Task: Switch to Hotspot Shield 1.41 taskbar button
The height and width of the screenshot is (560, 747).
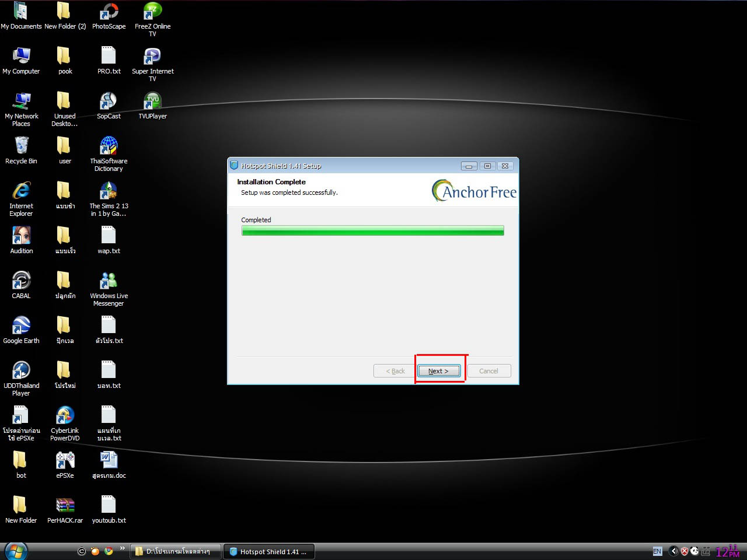Action: pyautogui.click(x=269, y=551)
